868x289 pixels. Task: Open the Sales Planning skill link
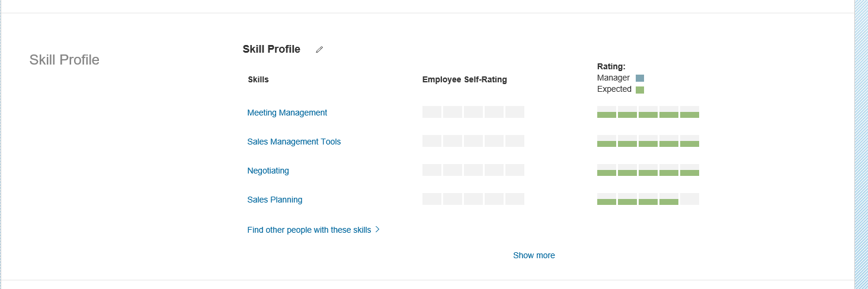(x=274, y=200)
